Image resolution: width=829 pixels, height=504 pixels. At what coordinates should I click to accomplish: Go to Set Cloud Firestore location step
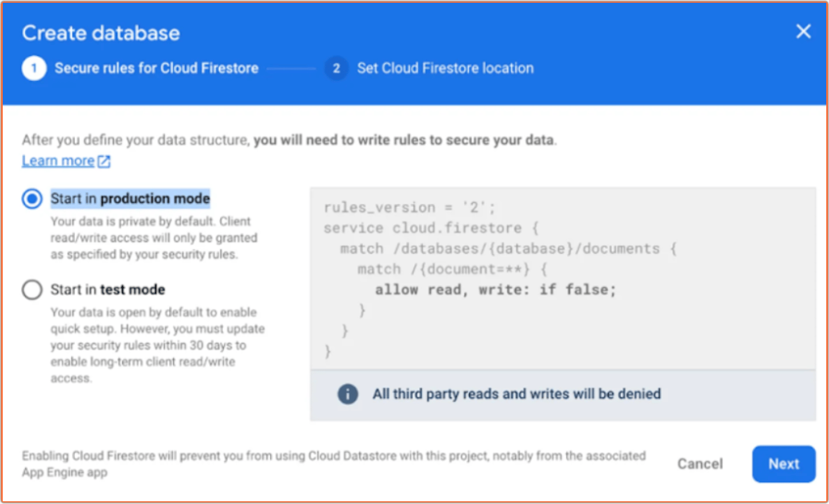[x=445, y=68]
